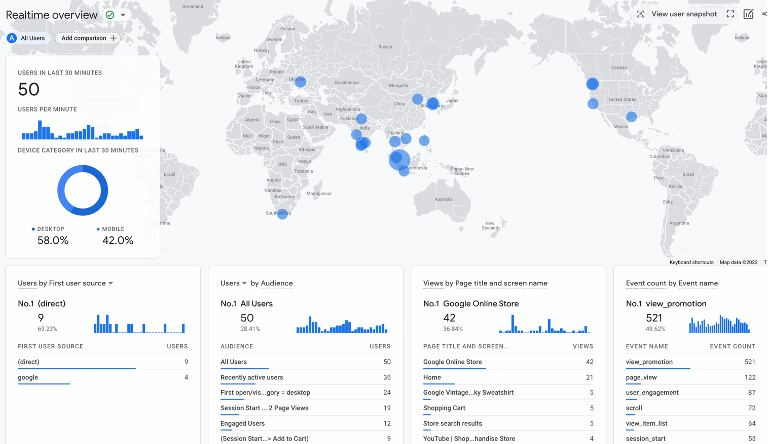Viewport: 768px width, 444px height.
Task: Click the users per minute bar chart
Action: pyautogui.click(x=82, y=131)
